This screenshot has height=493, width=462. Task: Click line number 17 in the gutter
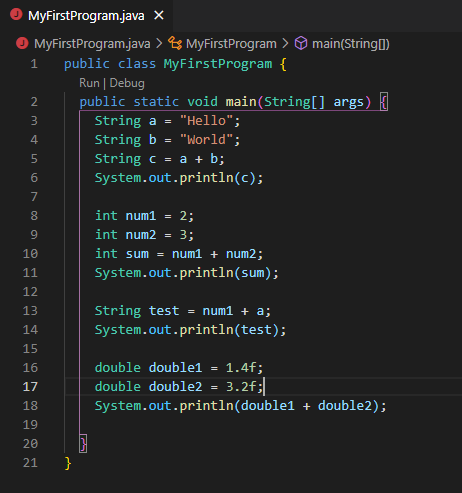tap(30, 387)
